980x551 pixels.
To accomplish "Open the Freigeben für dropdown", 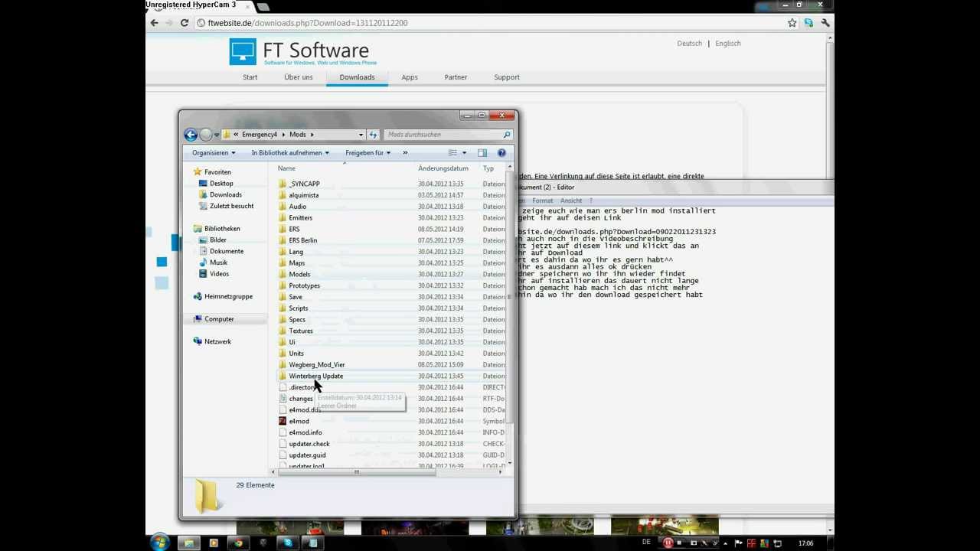I will [x=367, y=153].
